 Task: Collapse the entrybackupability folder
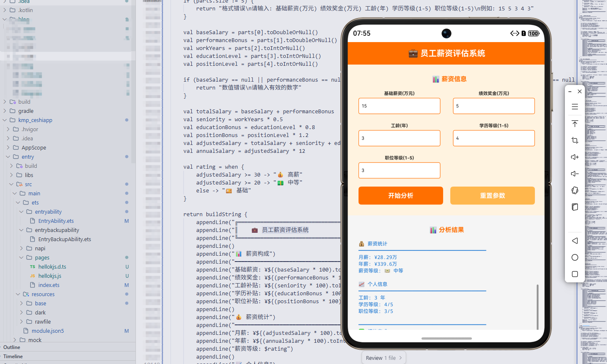[x=21, y=230]
